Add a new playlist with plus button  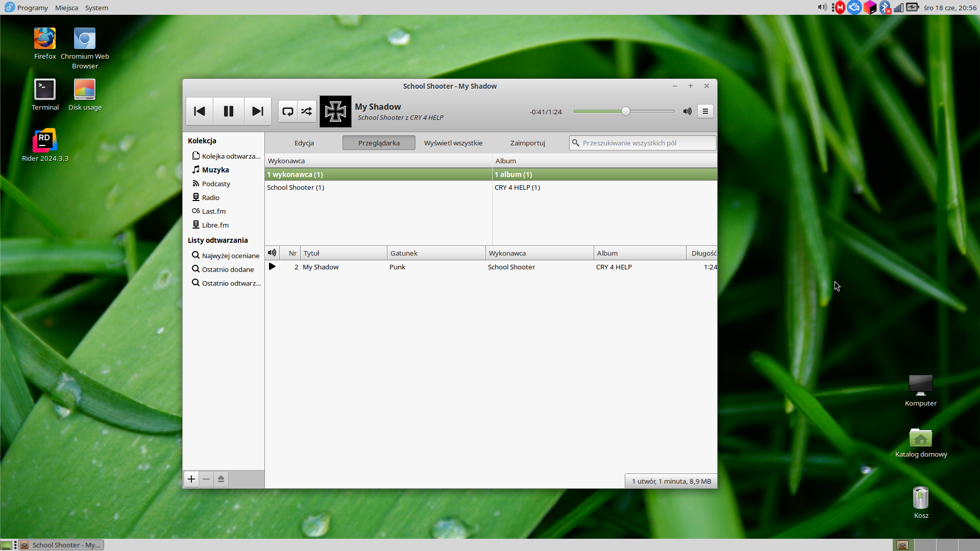point(191,479)
